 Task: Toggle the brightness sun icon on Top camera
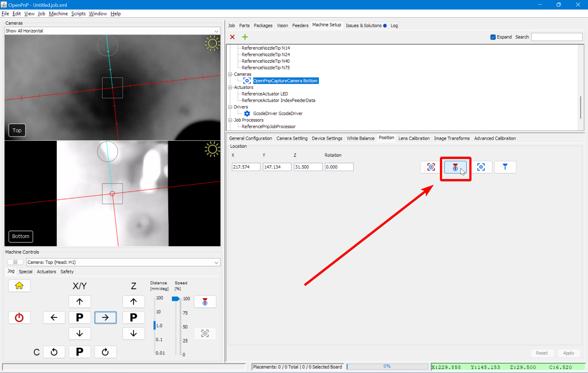click(213, 44)
